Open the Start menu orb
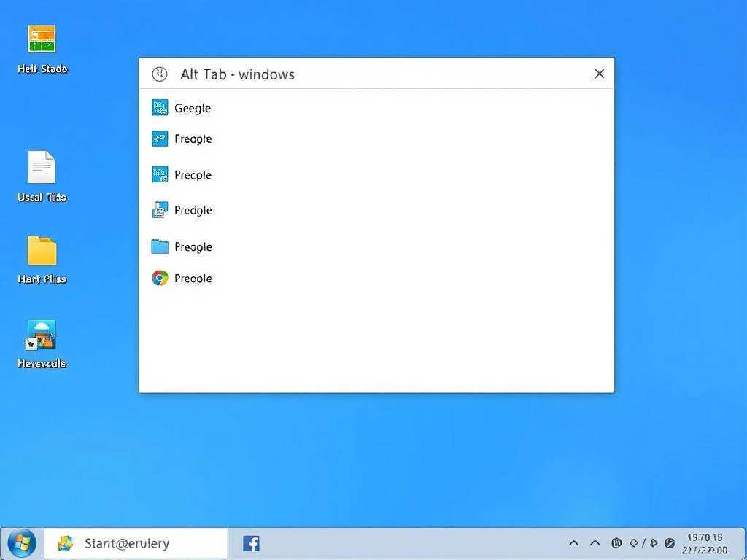The image size is (747, 560). (21, 542)
